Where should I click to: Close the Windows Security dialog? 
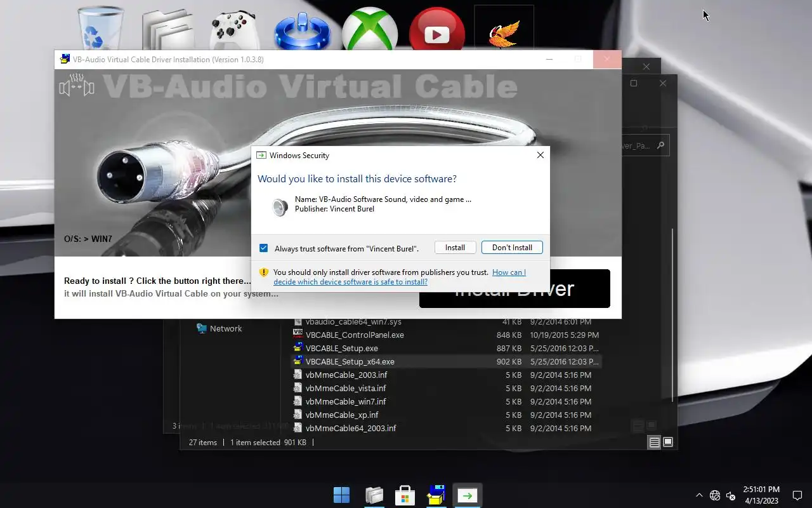[540, 155]
